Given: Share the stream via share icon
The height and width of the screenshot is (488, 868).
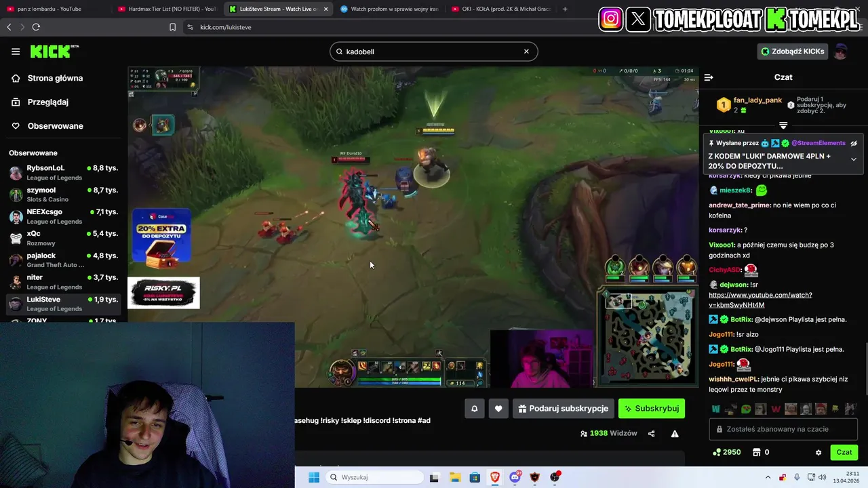Looking at the screenshot, I should tap(652, 434).
